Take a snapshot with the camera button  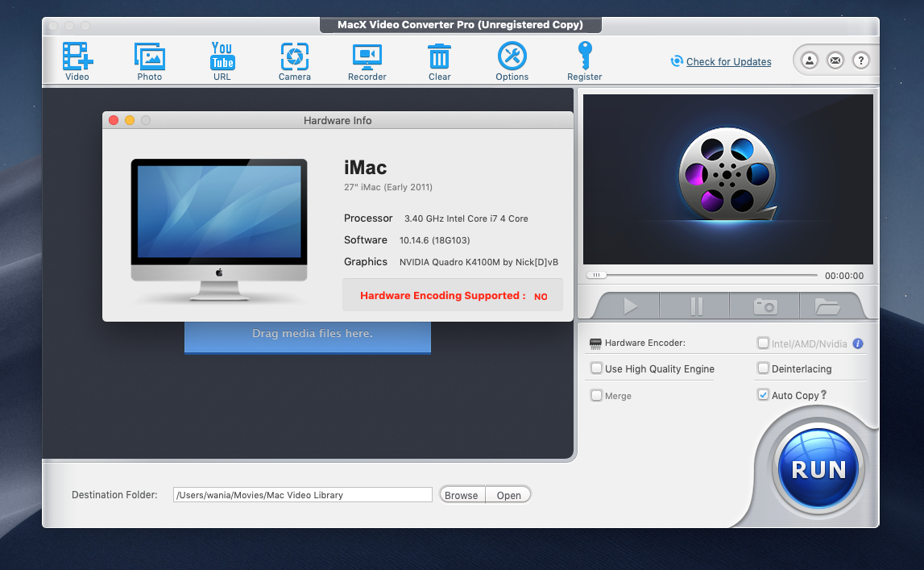pos(764,306)
